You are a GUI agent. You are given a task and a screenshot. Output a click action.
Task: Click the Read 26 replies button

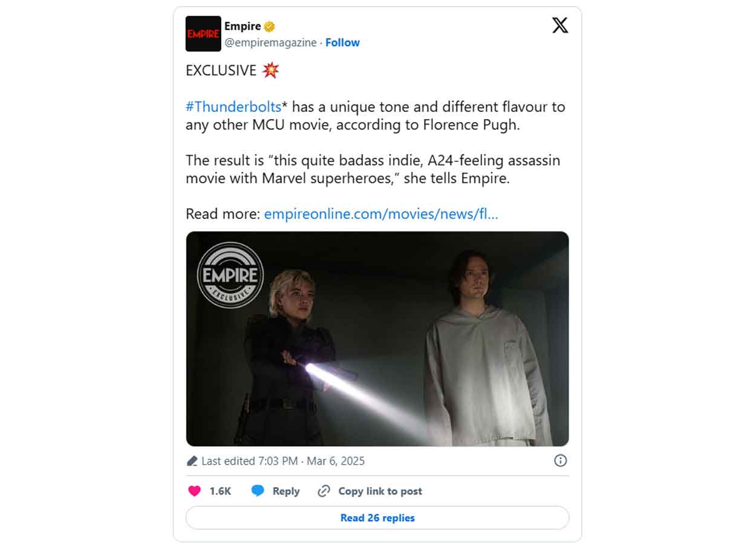(x=377, y=518)
